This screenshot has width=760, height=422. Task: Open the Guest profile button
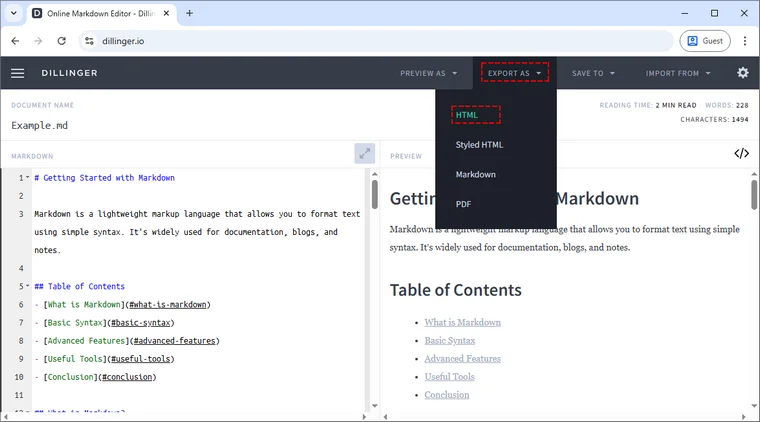(x=705, y=41)
